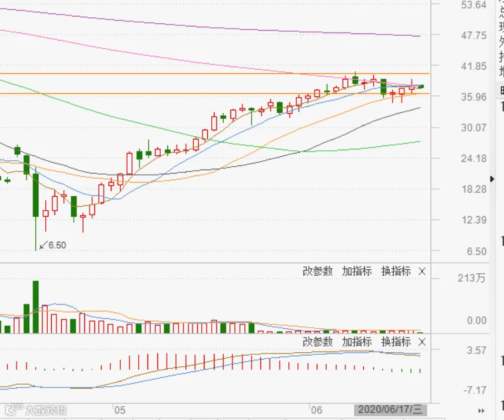Screen dimensions: 504x420
Task: Click the 3.57 MACD axis label
Action: click(477, 350)
